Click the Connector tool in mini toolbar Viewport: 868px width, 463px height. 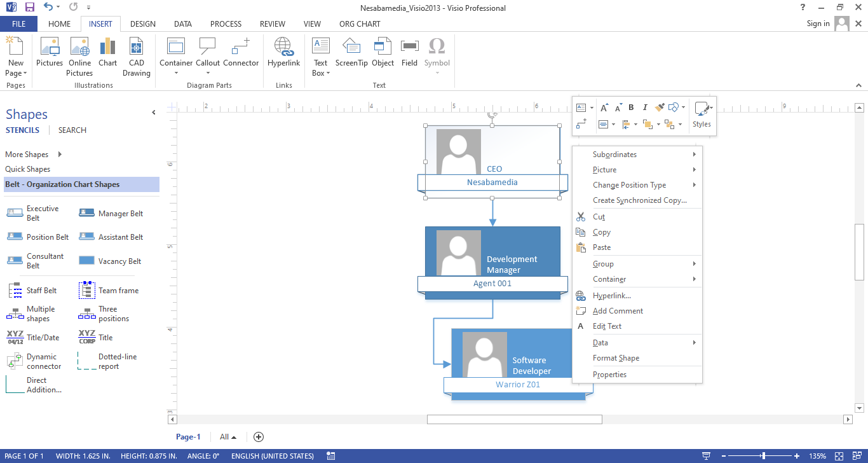tap(581, 124)
